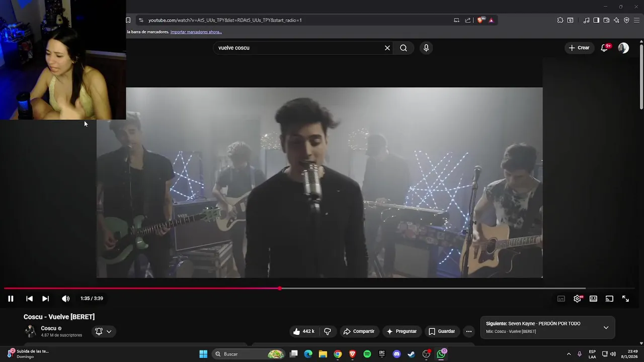
Task: View site information icon in address bar
Action: [x=141, y=20]
